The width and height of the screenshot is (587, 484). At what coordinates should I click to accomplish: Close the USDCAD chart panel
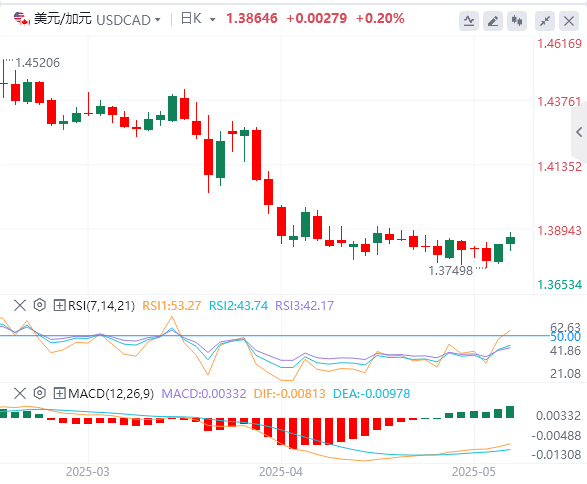569,21
